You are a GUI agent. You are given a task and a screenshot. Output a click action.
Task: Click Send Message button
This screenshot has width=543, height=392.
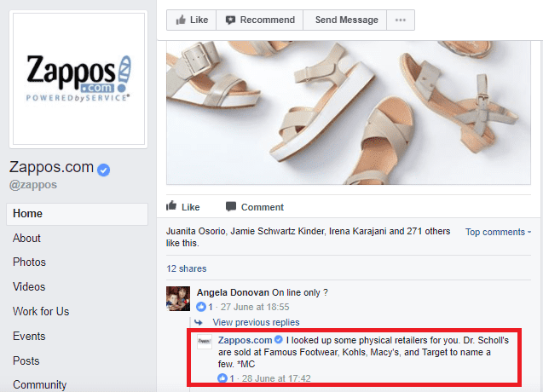(346, 20)
